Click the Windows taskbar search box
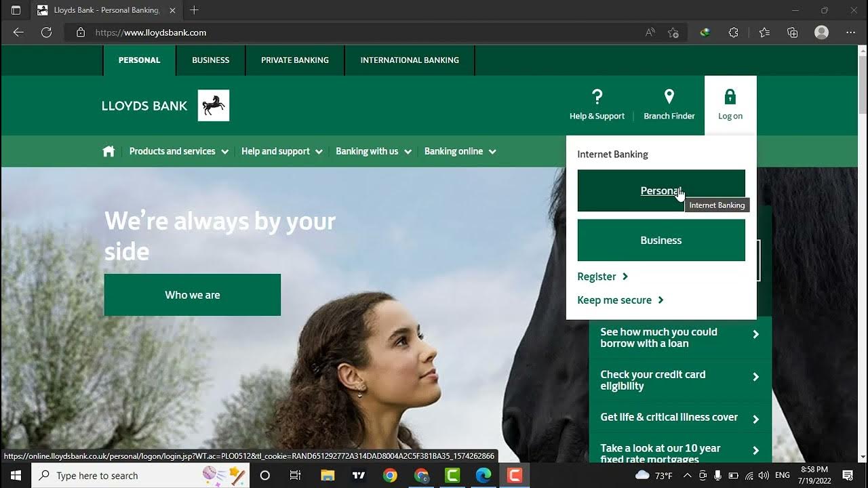868x488 pixels. 140,475
